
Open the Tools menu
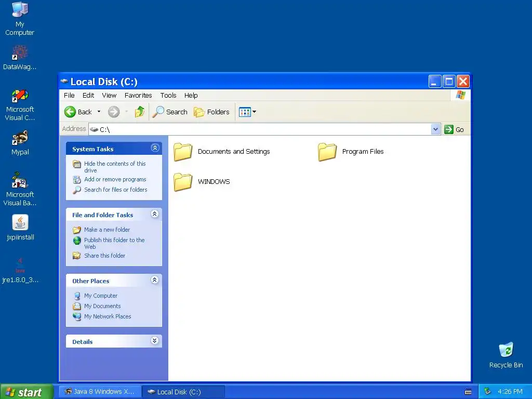[168, 96]
